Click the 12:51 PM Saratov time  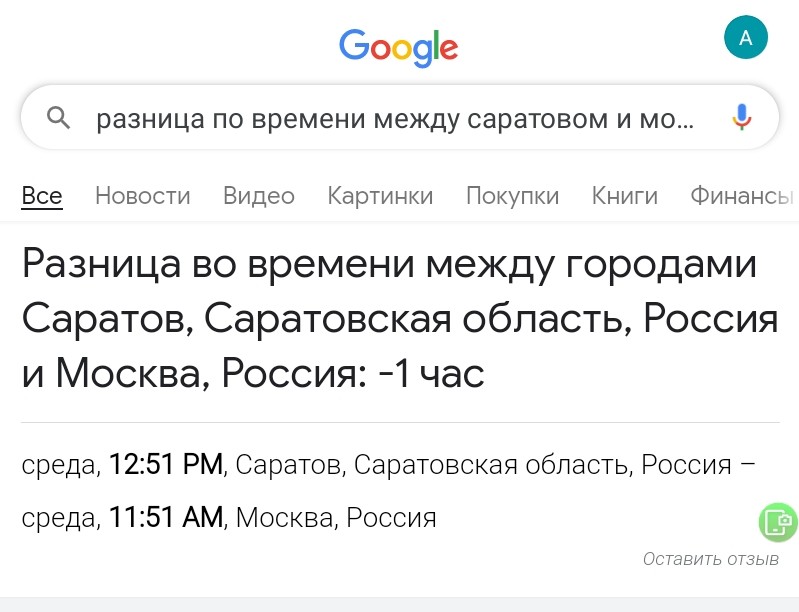coord(166,465)
